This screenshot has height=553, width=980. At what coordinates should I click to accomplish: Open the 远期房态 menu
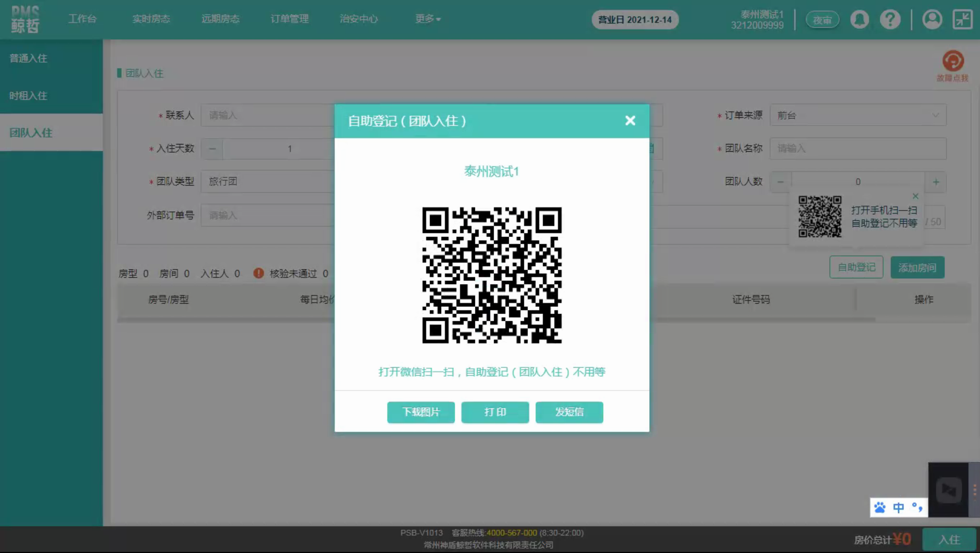(220, 19)
